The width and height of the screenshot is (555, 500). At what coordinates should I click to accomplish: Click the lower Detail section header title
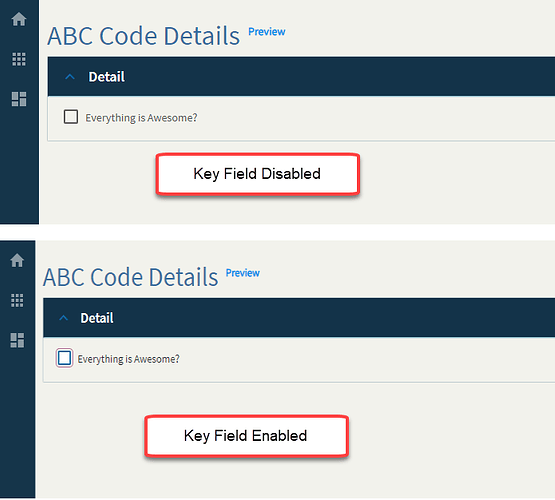pos(97,318)
